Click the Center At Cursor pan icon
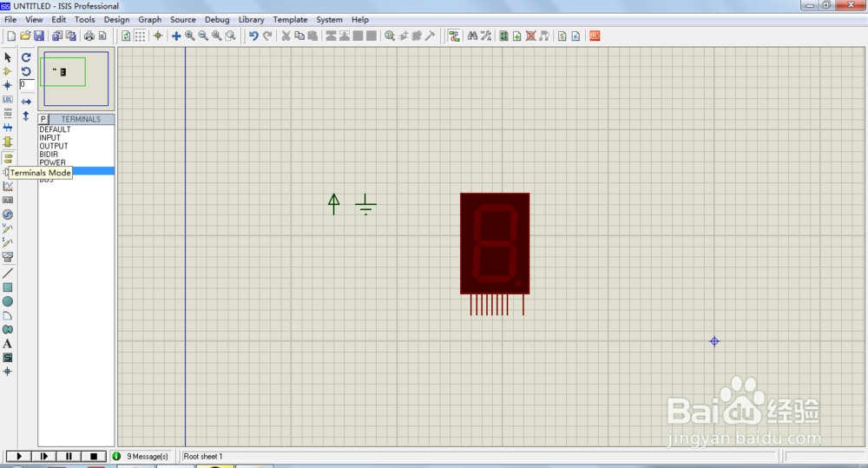Viewport: 868px width, 468px height. [x=176, y=36]
